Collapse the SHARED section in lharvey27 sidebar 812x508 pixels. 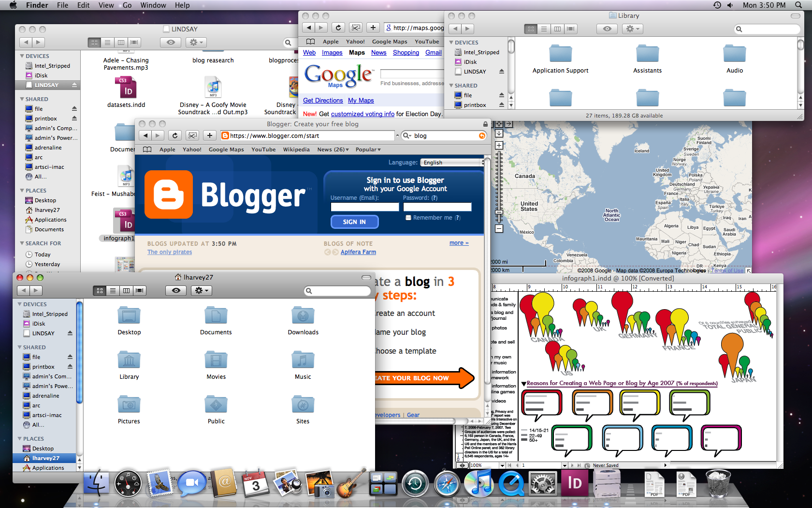click(20, 347)
